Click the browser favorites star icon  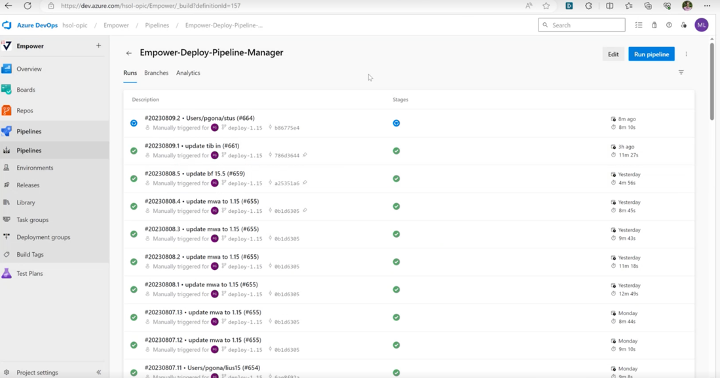(546, 6)
